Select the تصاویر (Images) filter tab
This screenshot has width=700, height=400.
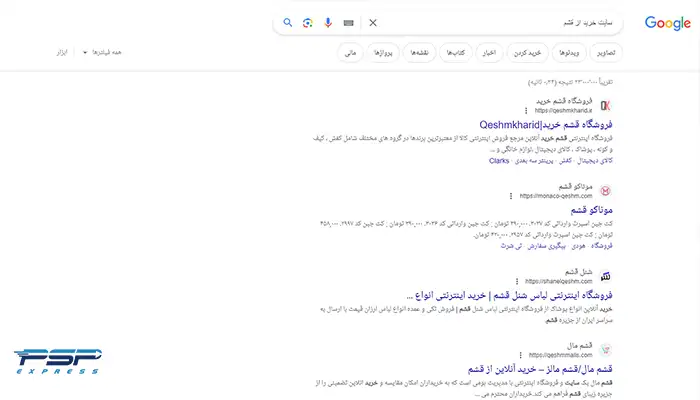606,53
